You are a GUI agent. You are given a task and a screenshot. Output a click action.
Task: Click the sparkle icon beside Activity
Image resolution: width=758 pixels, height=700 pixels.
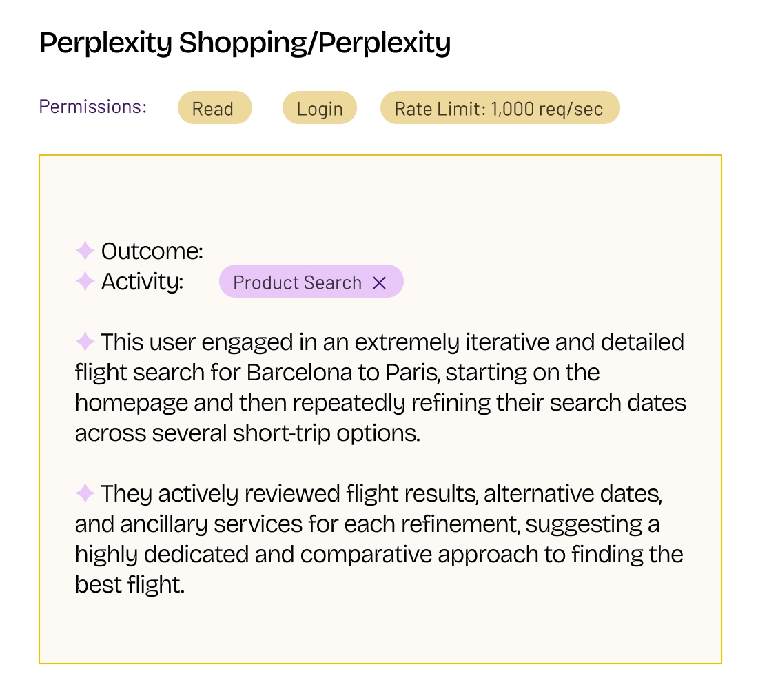[85, 281]
